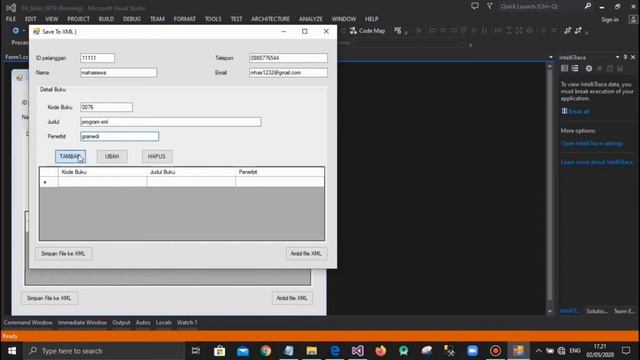Open Visual Studio from the taskbar
The image size is (640, 360).
[x=358, y=351]
